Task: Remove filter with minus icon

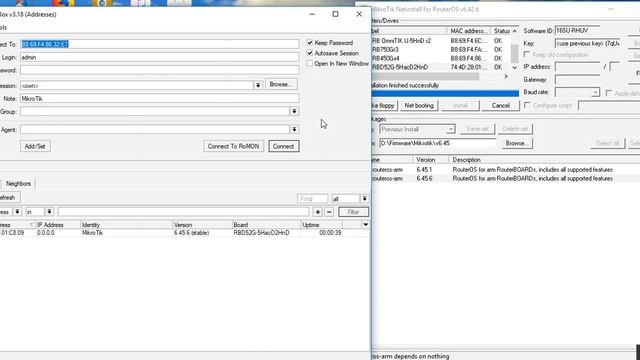Action: click(329, 212)
